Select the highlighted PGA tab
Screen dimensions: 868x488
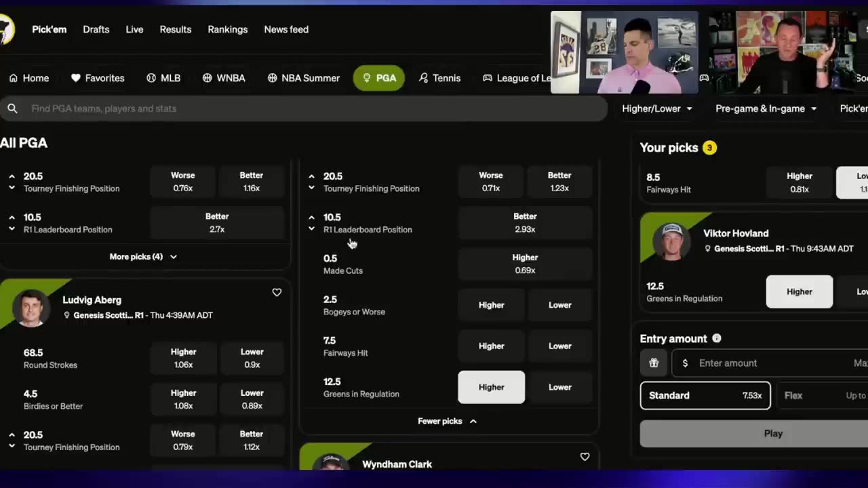click(x=379, y=78)
